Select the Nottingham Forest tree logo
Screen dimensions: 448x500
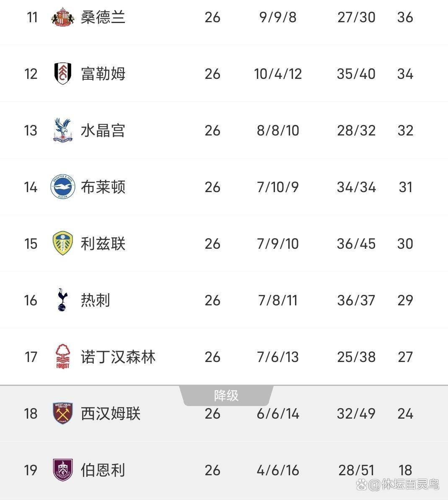(63, 357)
